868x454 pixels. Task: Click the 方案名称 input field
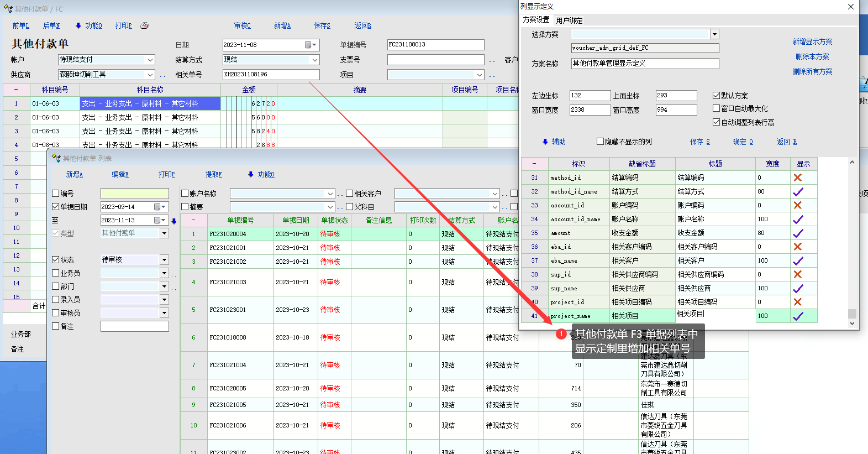[645, 64]
